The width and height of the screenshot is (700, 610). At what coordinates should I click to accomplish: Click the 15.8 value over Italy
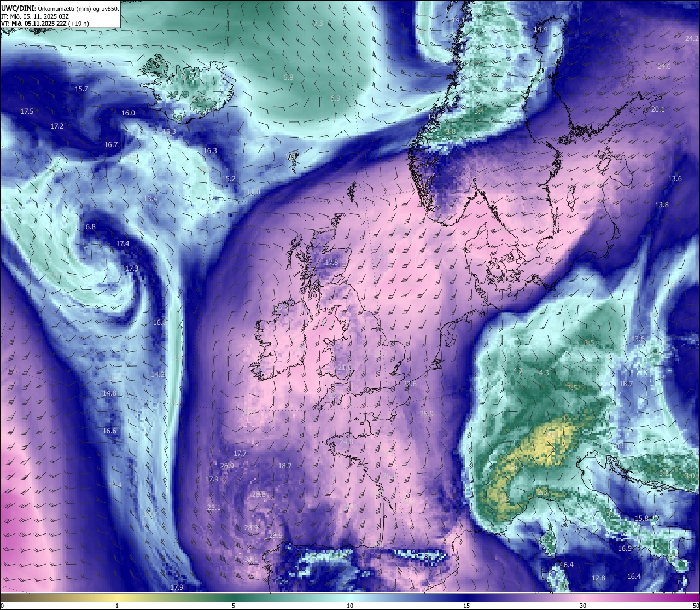pyautogui.click(x=641, y=518)
